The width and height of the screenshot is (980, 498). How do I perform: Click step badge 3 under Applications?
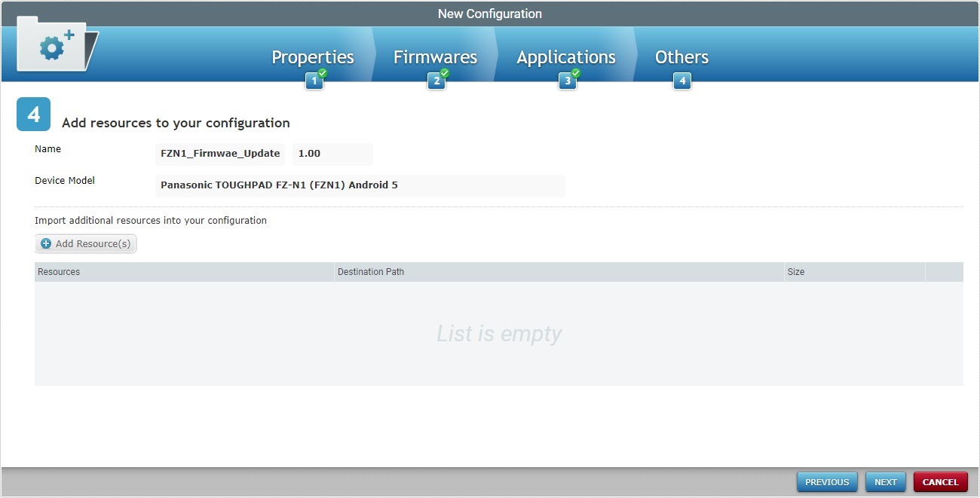click(x=567, y=81)
